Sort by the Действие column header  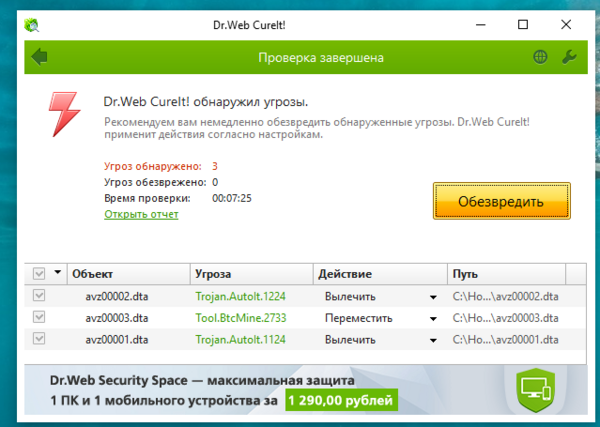click(380, 274)
